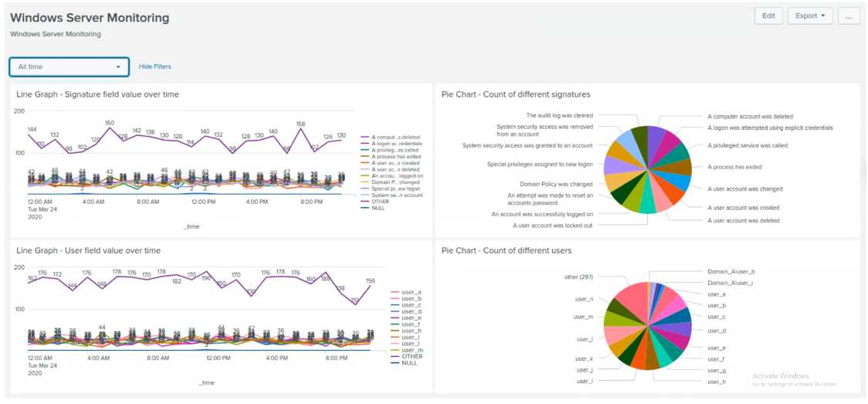The image size is (868, 404).
Task: Open the Edit dashboard button
Action: 768,16
